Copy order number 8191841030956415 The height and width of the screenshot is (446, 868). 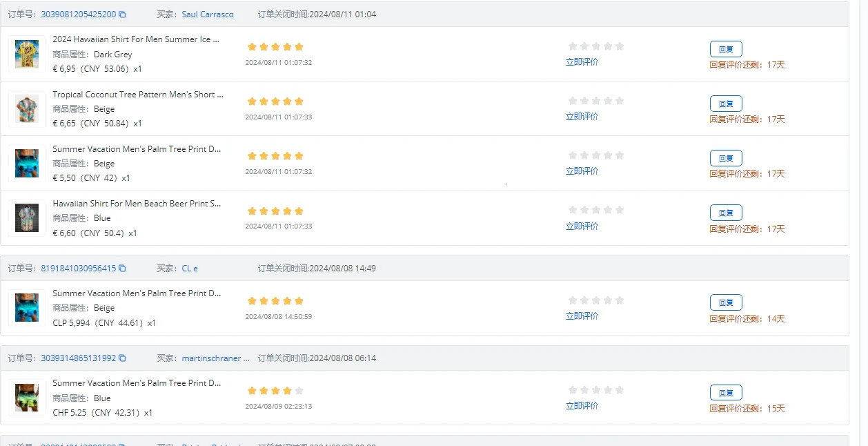click(x=122, y=269)
